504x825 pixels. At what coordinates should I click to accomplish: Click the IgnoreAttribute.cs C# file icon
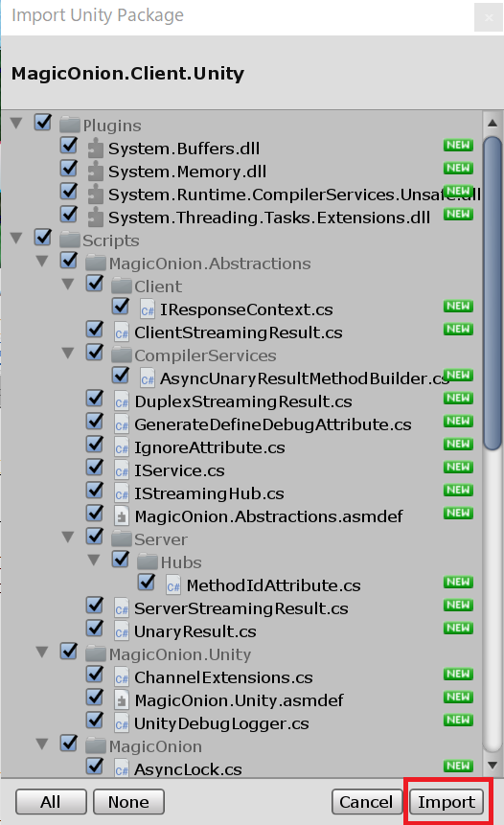tap(122, 447)
